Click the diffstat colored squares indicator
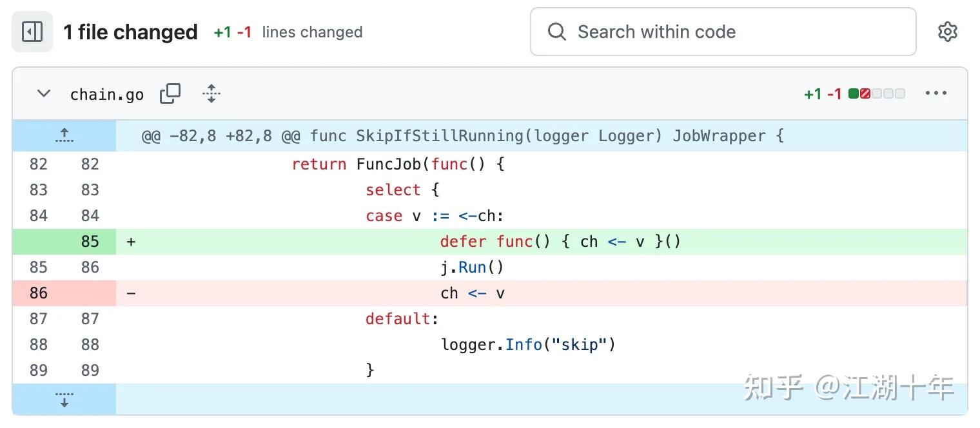The width and height of the screenshot is (980, 428). 876,94
